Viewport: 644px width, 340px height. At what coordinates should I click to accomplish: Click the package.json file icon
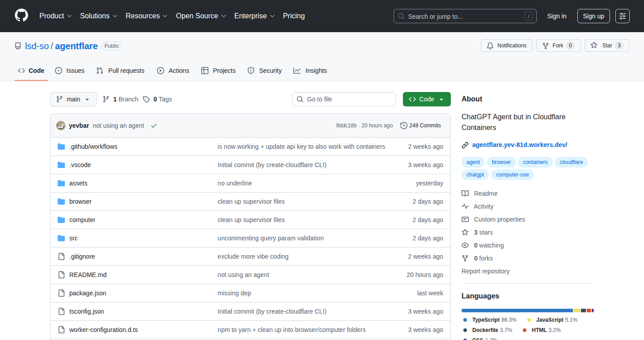point(61,293)
